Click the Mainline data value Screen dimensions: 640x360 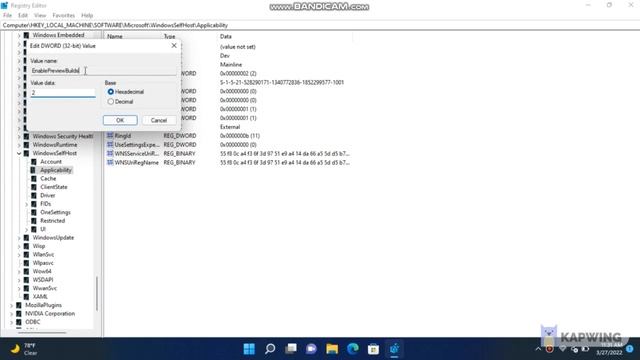231,64
